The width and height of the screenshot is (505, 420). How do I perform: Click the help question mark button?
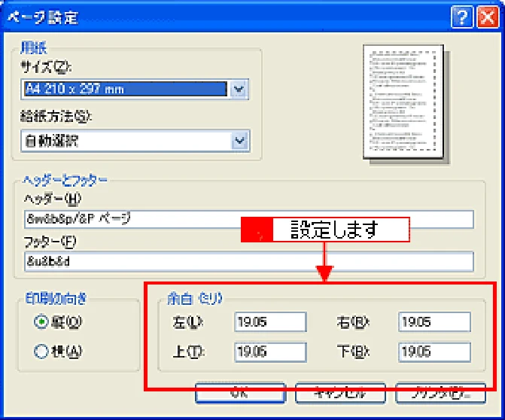462,17
